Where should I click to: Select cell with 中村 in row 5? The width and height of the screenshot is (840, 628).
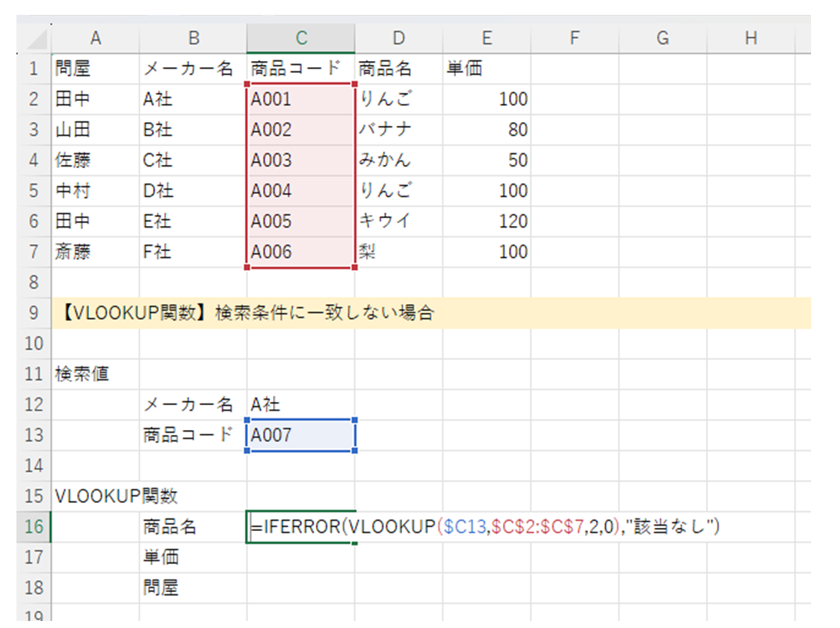[x=95, y=191]
